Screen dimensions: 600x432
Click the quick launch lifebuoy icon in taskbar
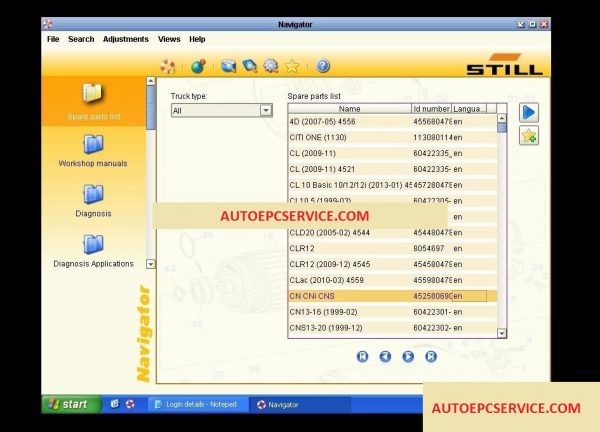(x=130, y=404)
